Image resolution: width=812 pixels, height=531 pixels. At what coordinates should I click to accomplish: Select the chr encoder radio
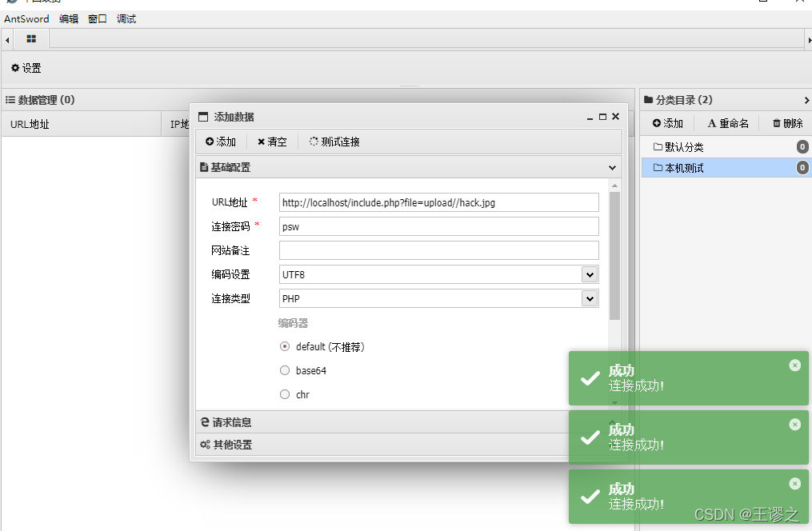tap(284, 394)
